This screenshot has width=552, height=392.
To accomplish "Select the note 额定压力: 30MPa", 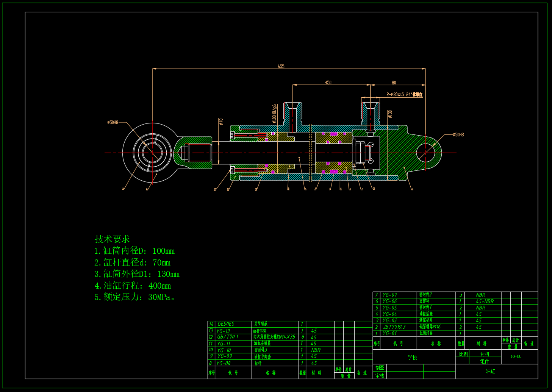I will [135, 297].
